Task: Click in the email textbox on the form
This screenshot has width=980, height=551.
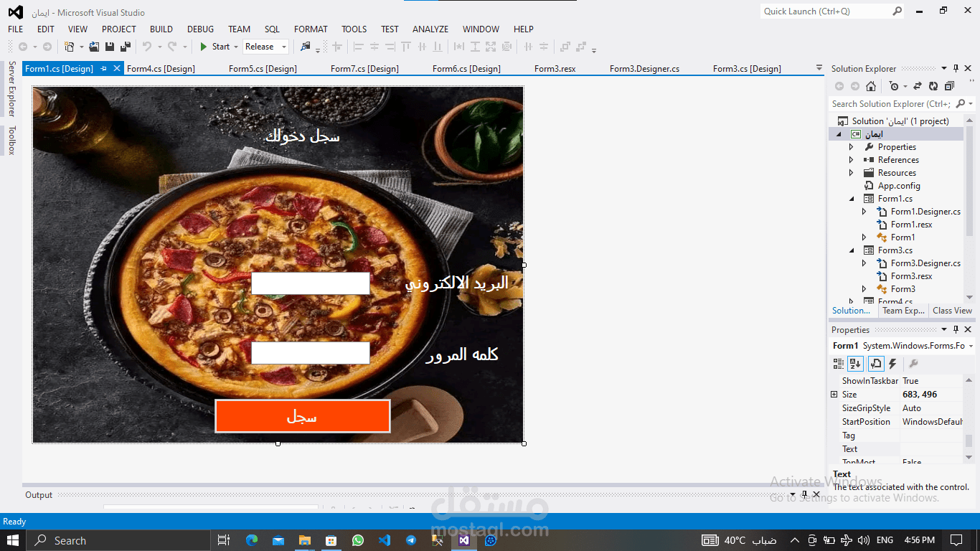Action: tap(310, 283)
